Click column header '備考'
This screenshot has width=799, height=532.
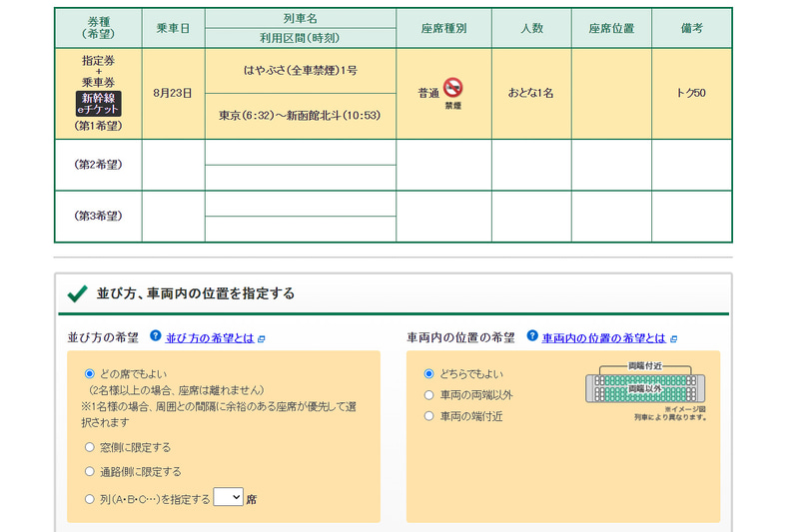(691, 29)
